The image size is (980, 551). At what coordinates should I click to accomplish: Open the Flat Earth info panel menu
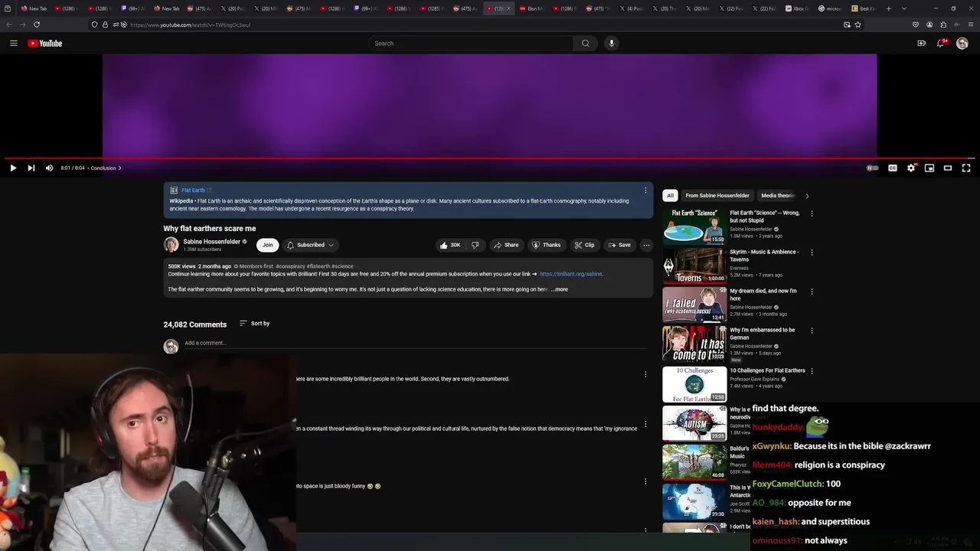tap(645, 191)
